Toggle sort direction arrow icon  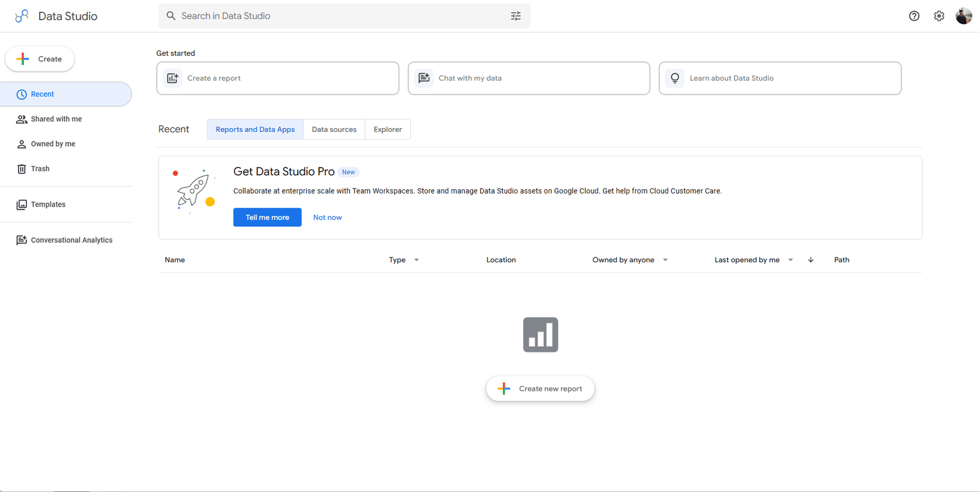(811, 260)
